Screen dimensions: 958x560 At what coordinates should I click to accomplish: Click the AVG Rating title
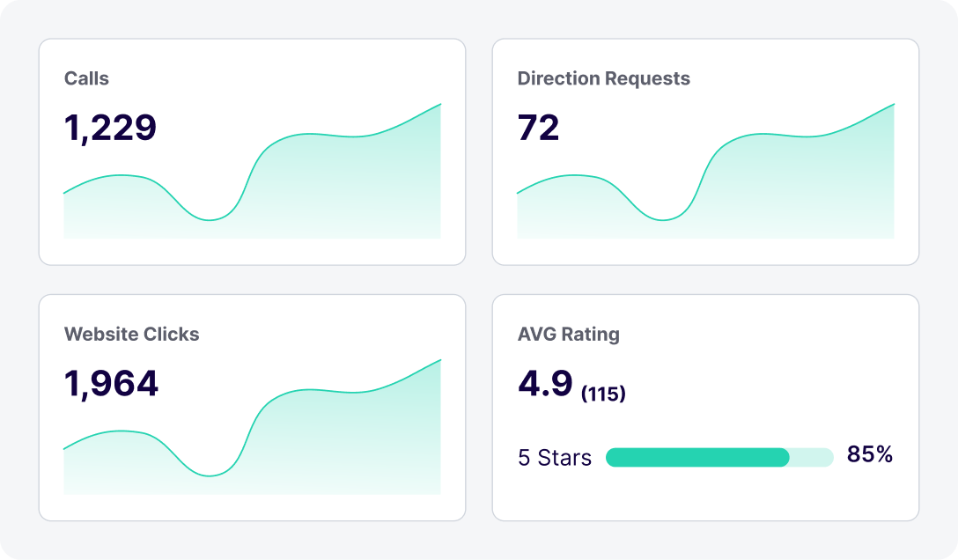(x=568, y=334)
